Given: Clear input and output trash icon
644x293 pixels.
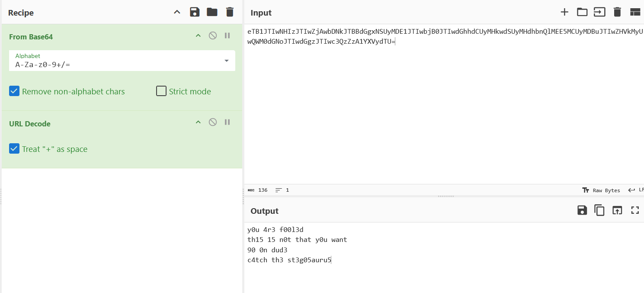Looking at the screenshot, I should pos(617,12).
